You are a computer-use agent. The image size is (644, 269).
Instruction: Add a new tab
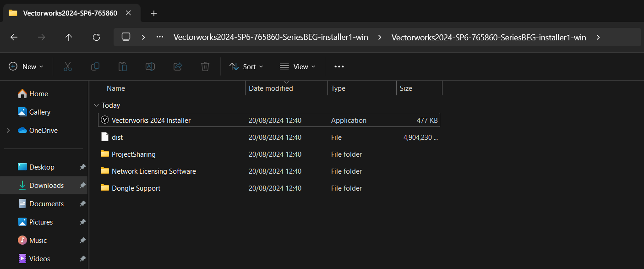point(154,13)
